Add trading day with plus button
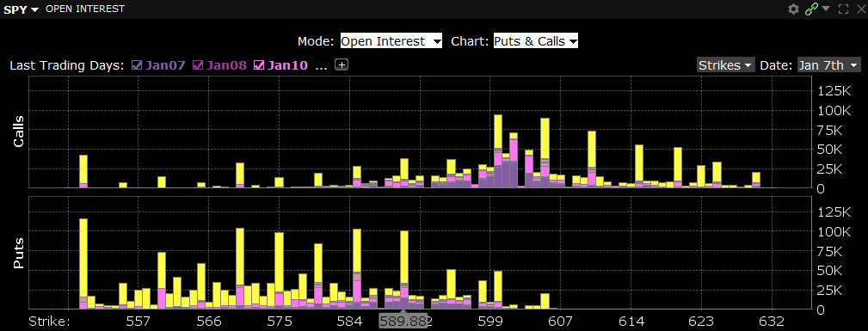This screenshot has height=331, width=868. point(342,64)
